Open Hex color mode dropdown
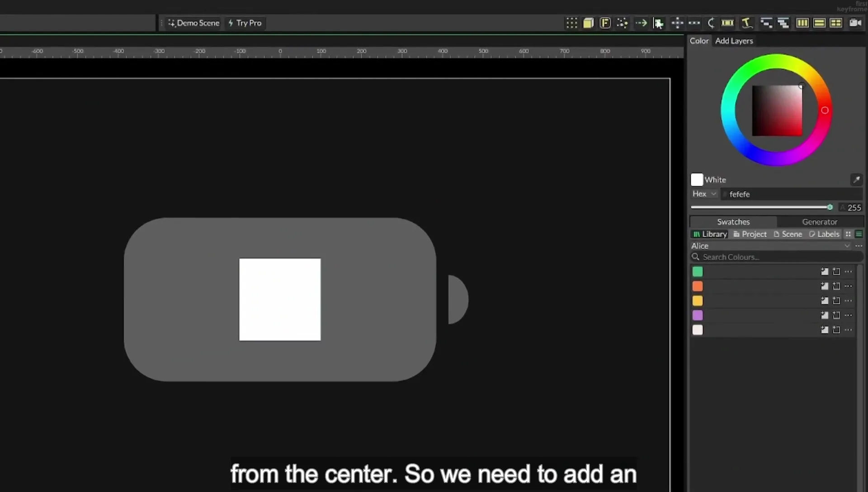 coord(704,194)
